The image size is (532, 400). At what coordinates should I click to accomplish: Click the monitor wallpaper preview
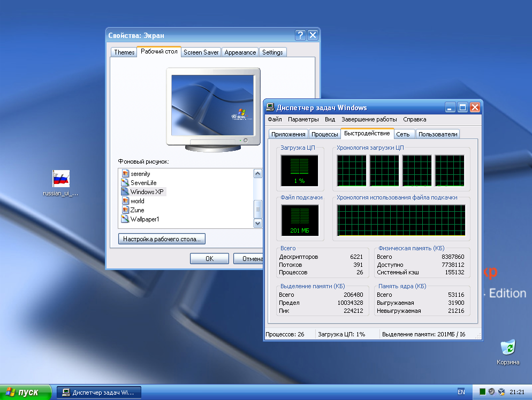coord(212,105)
